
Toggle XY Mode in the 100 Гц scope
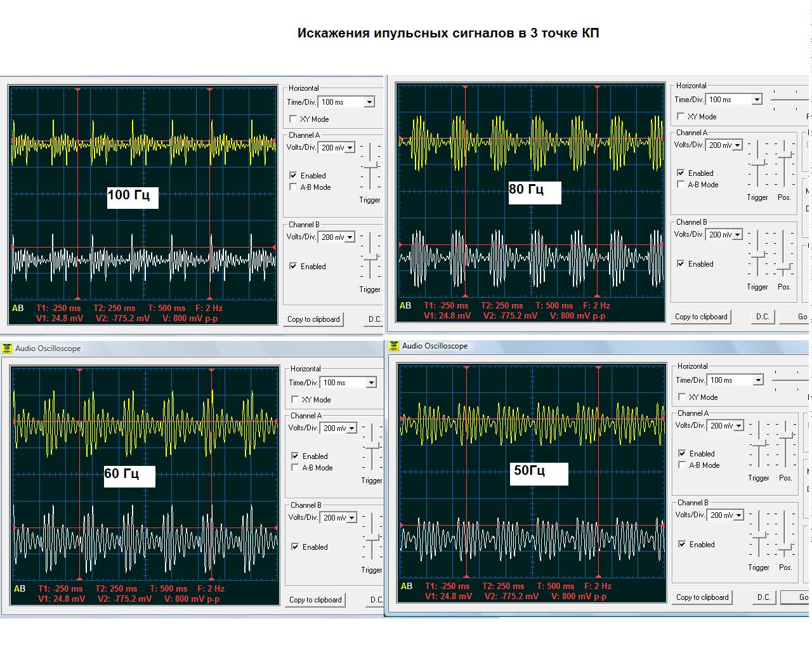click(293, 119)
